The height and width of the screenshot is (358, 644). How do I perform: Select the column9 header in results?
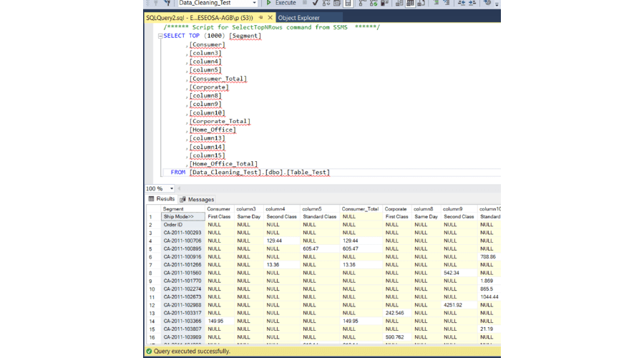tap(459, 209)
